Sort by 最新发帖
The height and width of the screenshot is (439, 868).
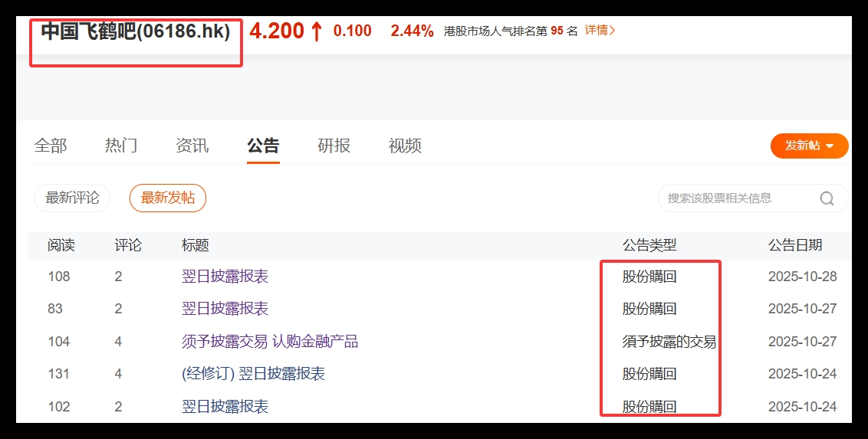click(x=168, y=198)
